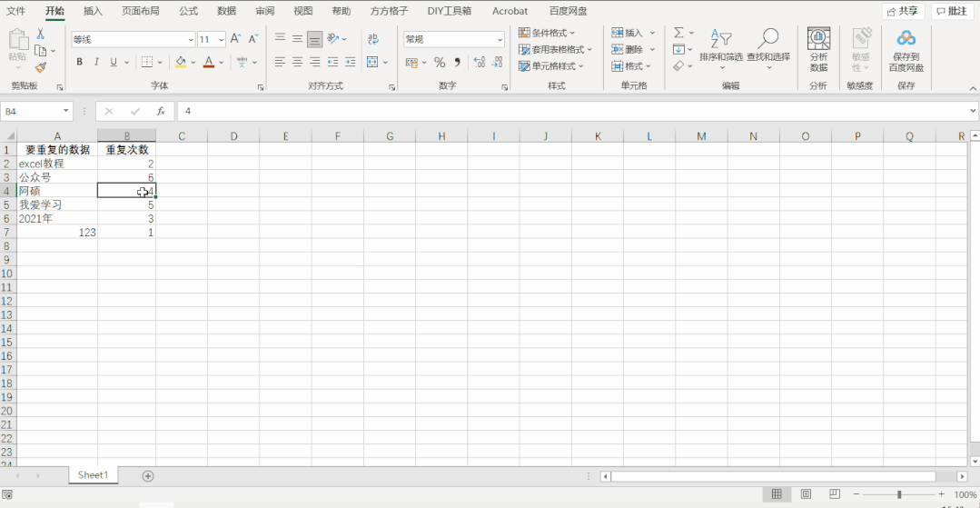The image size is (980, 508).
Task: Click the AutoSum sigma icon
Action: click(678, 33)
